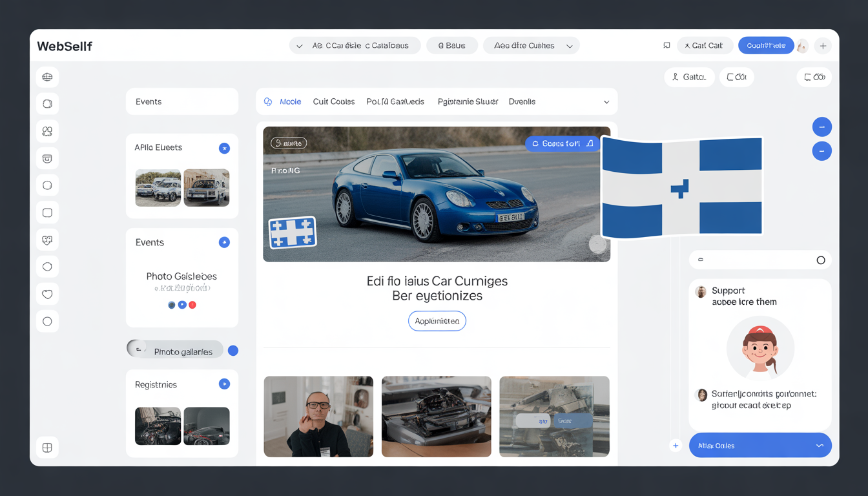The image size is (868, 496).
Task: Click the 'Aopiomisted' outlined button
Action: [x=437, y=321]
